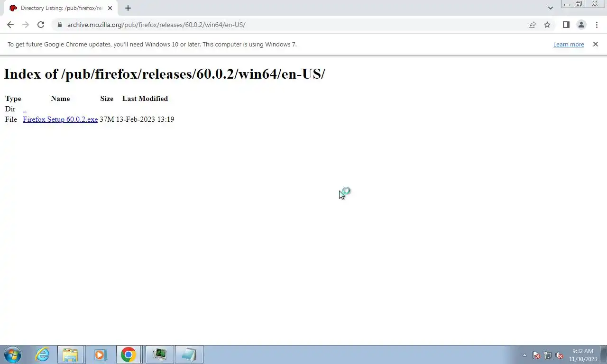Restore down the Chrome window
This screenshot has width=607, height=364.
(579, 4)
